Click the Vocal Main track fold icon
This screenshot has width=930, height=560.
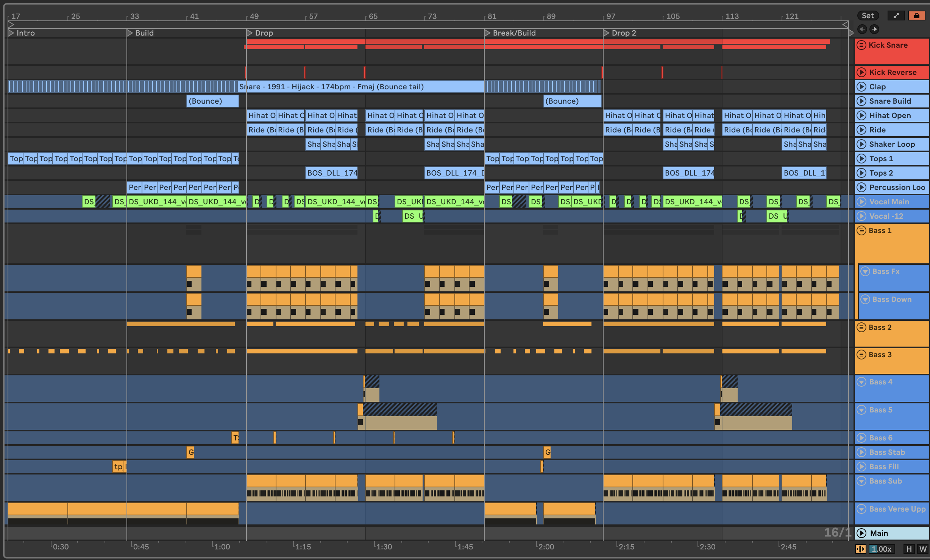pos(861,202)
